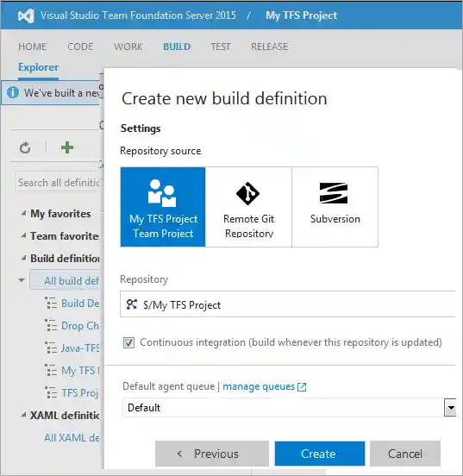Click external link icon next to manage queues
Viewport: 463px width, 476px height.
pyautogui.click(x=302, y=386)
